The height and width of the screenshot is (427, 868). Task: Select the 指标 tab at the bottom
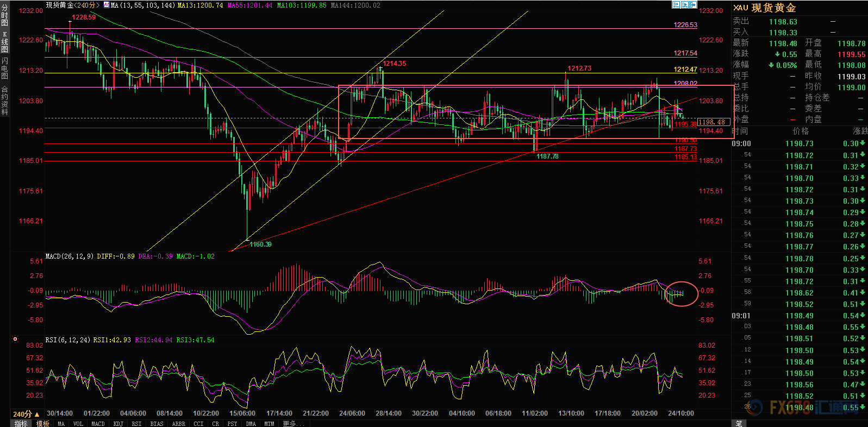(x=21, y=424)
